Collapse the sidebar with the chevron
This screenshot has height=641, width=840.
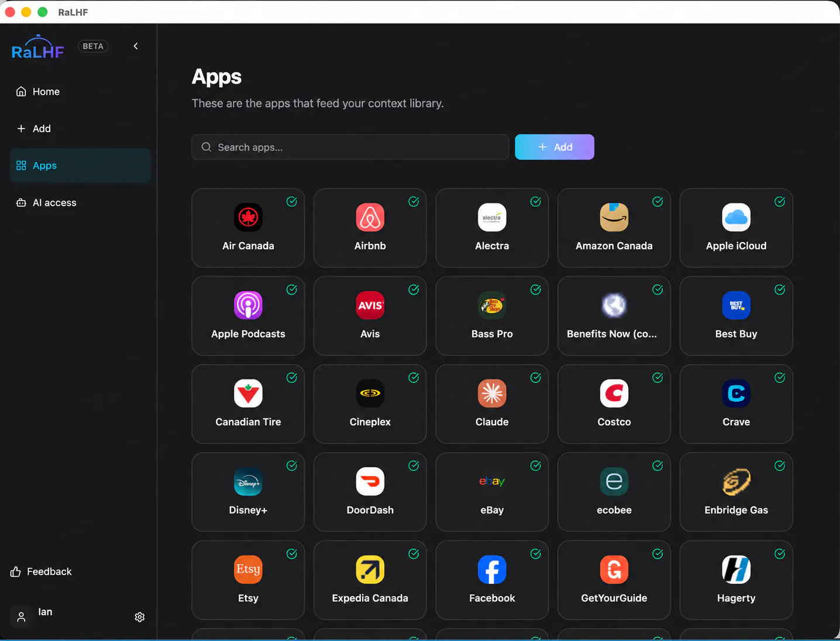click(136, 46)
